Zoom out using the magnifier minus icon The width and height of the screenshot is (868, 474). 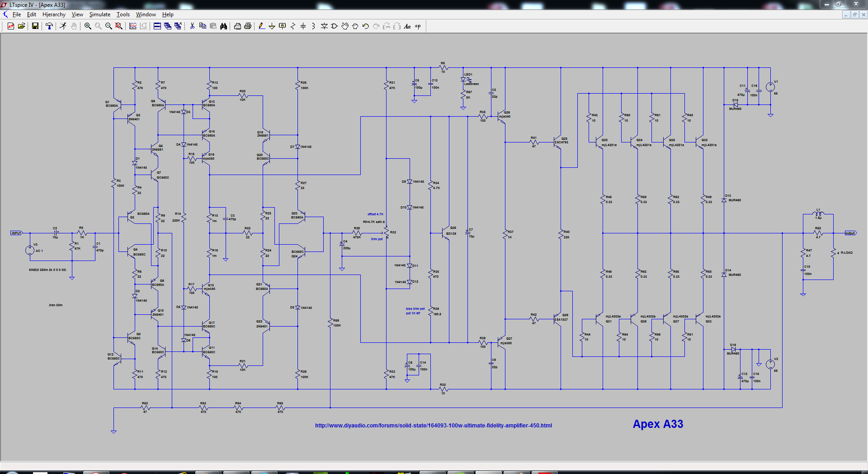pyautogui.click(x=108, y=26)
